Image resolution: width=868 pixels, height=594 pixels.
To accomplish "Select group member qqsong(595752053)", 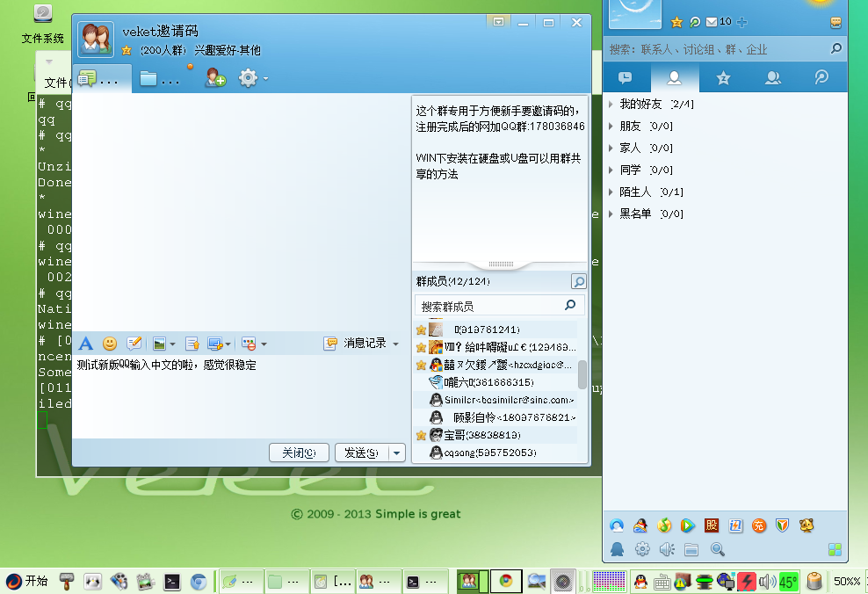I will tap(495, 453).
